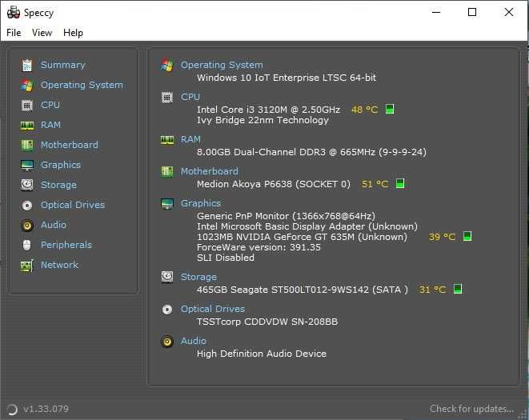This screenshot has width=529, height=420.
Task: Click the Audio speaker icon in sidebar
Action: click(x=27, y=226)
